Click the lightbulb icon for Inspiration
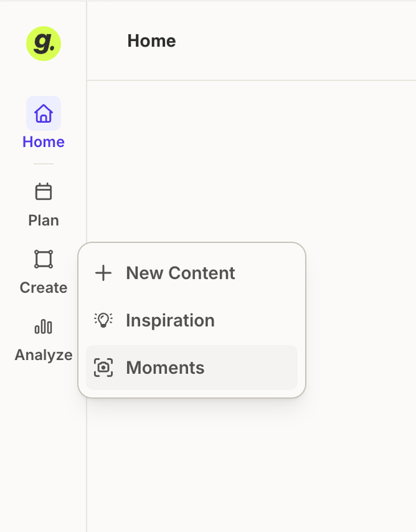416x532 pixels. pyautogui.click(x=103, y=320)
